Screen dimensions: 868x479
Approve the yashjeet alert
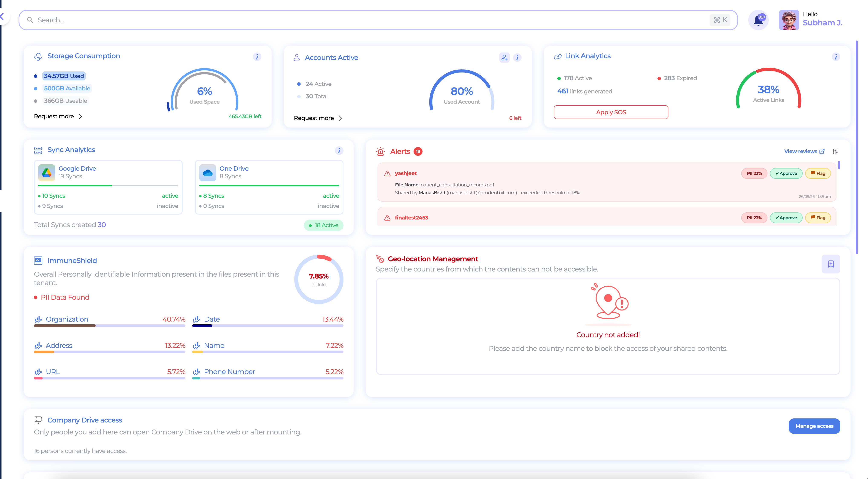(786, 173)
